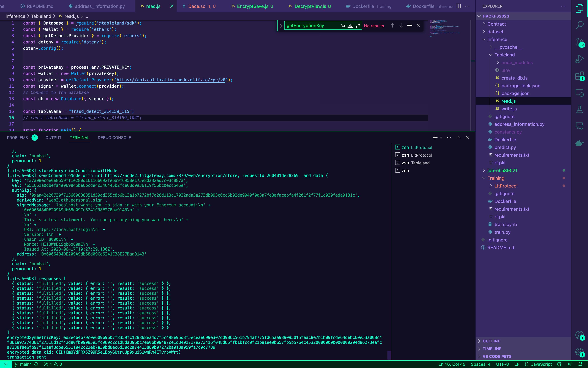
Task: Close the find widget
Action: coord(418,26)
